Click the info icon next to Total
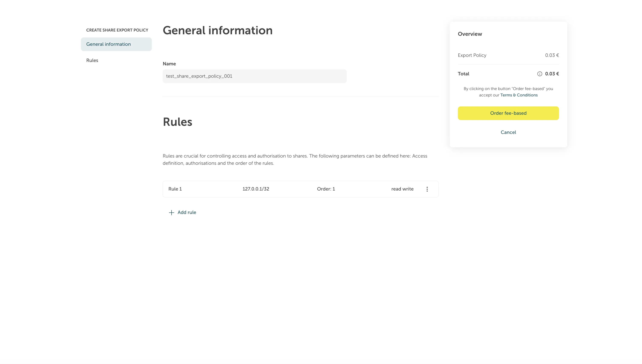Image resolution: width=642 pixels, height=364 pixels. (x=539, y=74)
